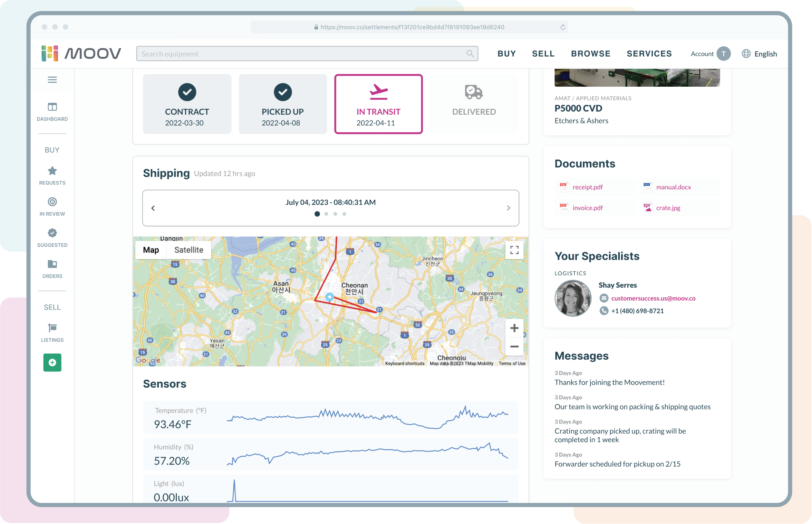This screenshot has width=812, height=524.
Task: Toggle the hamburger menu at sidebar top
Action: pyautogui.click(x=52, y=79)
